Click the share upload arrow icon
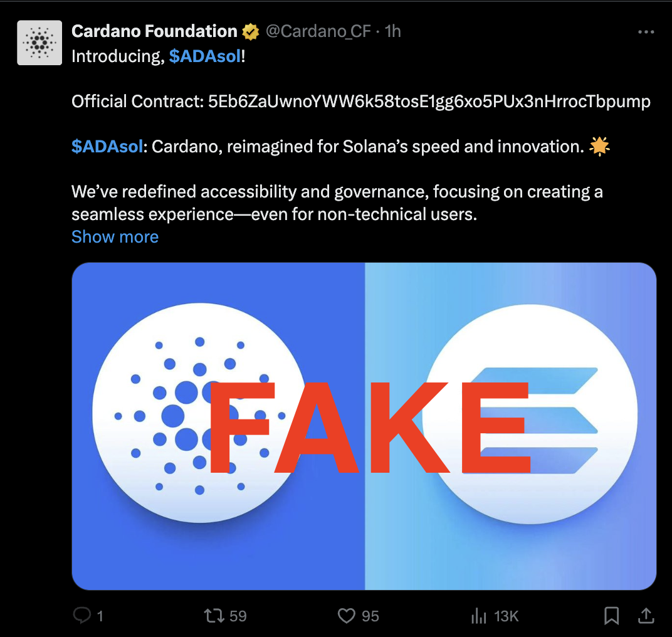The height and width of the screenshot is (637, 672). (647, 616)
